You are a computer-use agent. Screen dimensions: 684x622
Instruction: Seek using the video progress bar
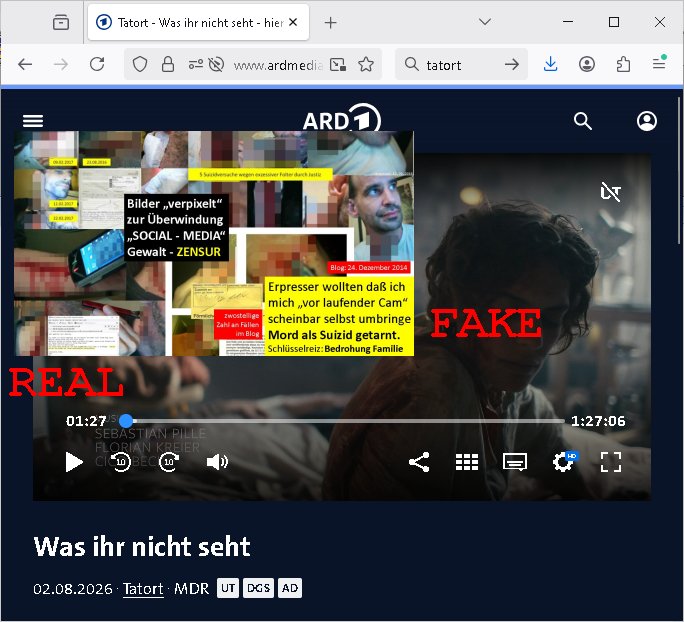point(345,421)
